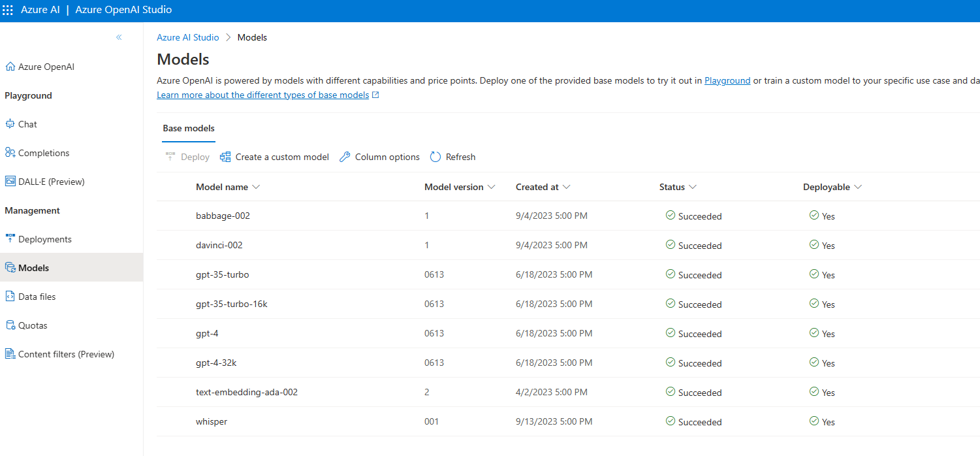Click Succeeded check icon in gpt-35-turbo row
The image size is (980, 456).
[670, 274]
